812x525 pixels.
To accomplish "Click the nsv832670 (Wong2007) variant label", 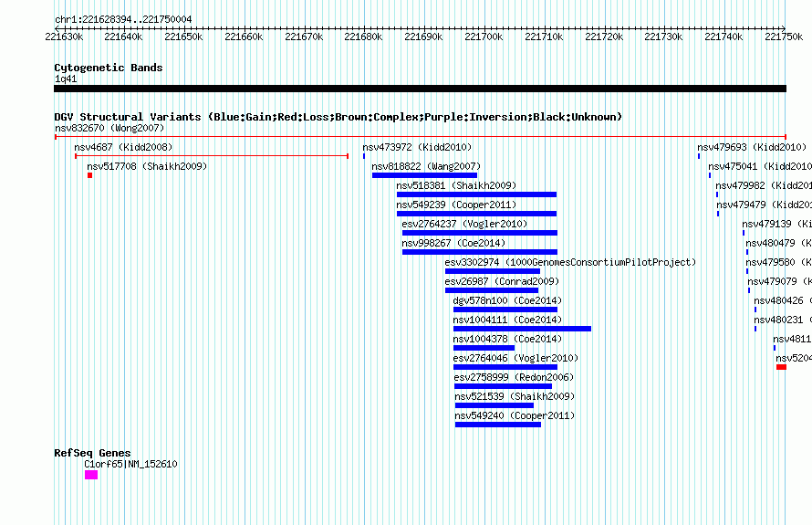I will pyautogui.click(x=109, y=128).
